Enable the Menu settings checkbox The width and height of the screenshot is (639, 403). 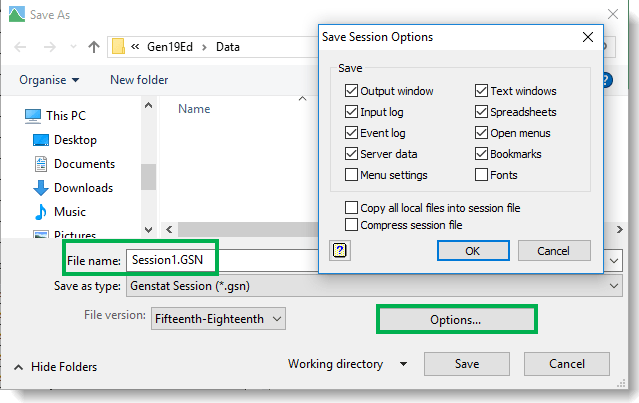pyautogui.click(x=351, y=175)
